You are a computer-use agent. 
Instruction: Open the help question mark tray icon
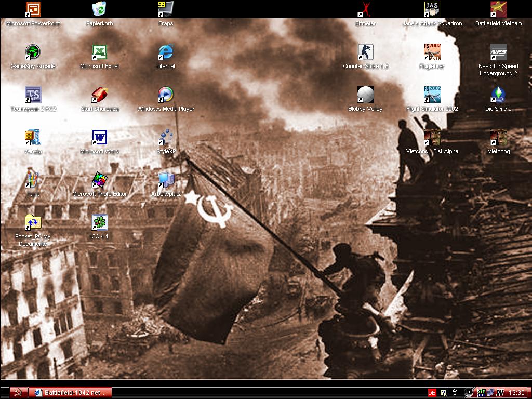click(444, 393)
